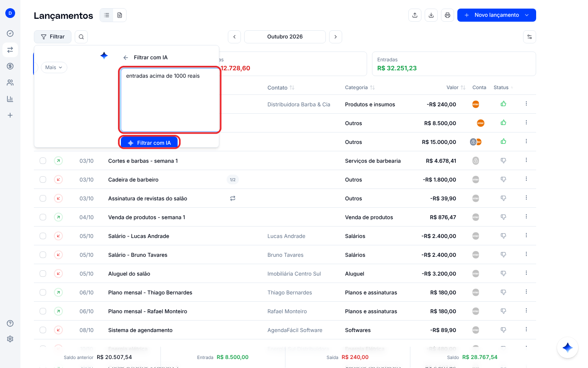Tick the checkbox for Salário - Lucas Andrade
Image resolution: width=588 pixels, height=368 pixels.
(43, 236)
